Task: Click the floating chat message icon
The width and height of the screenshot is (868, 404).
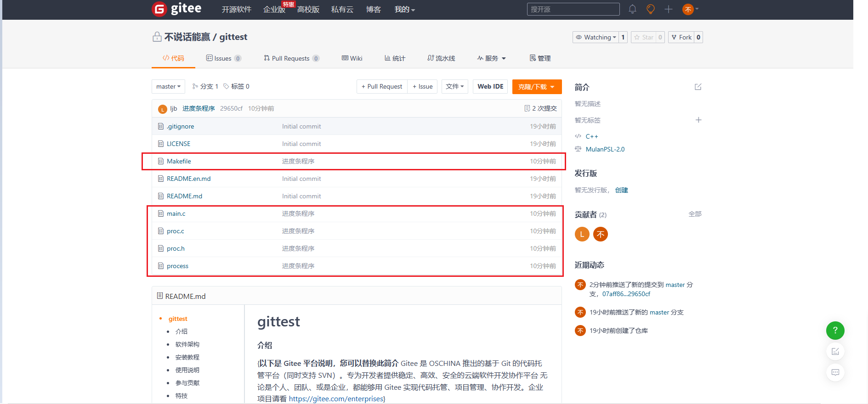Action: (835, 372)
